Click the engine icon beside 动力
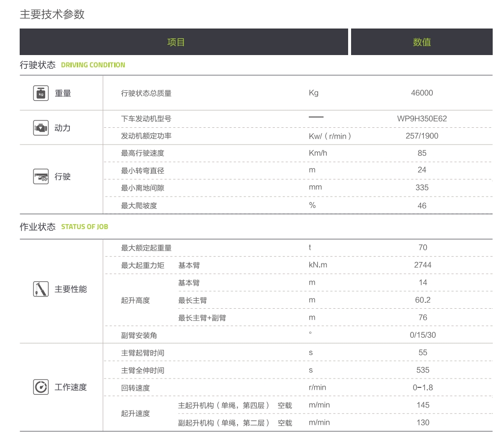 click(x=41, y=128)
